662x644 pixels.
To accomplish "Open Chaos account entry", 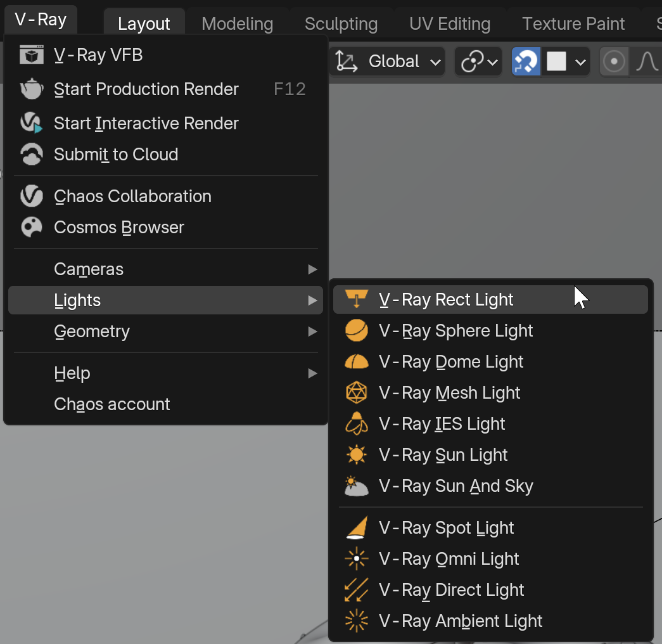I will [165, 404].
